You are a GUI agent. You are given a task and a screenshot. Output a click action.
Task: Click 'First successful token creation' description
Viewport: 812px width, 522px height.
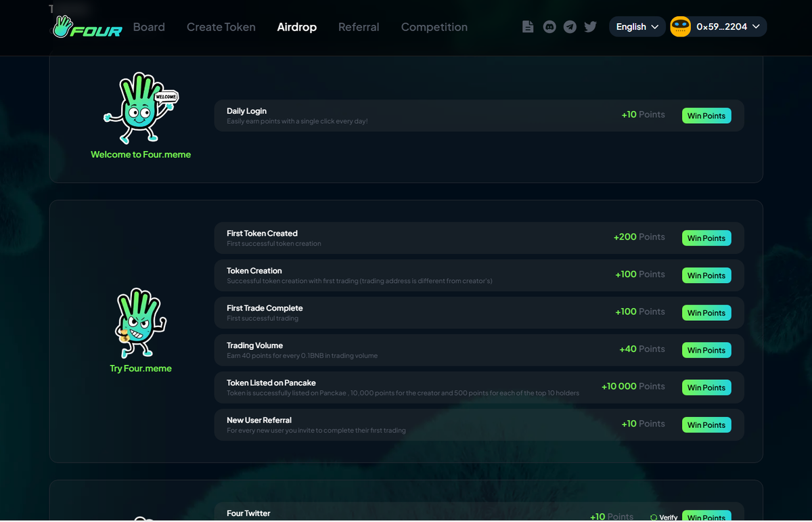(274, 244)
